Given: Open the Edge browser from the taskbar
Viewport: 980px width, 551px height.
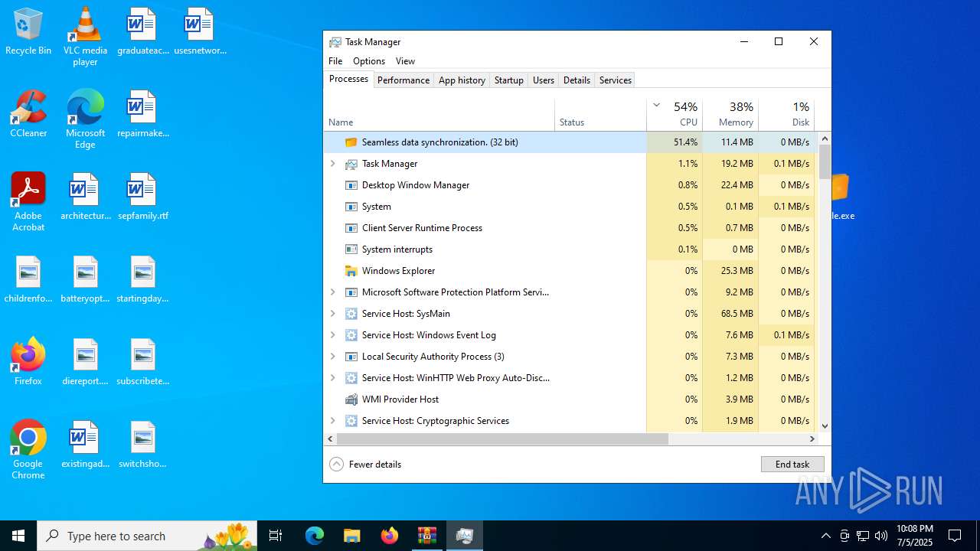Looking at the screenshot, I should pyautogui.click(x=315, y=536).
